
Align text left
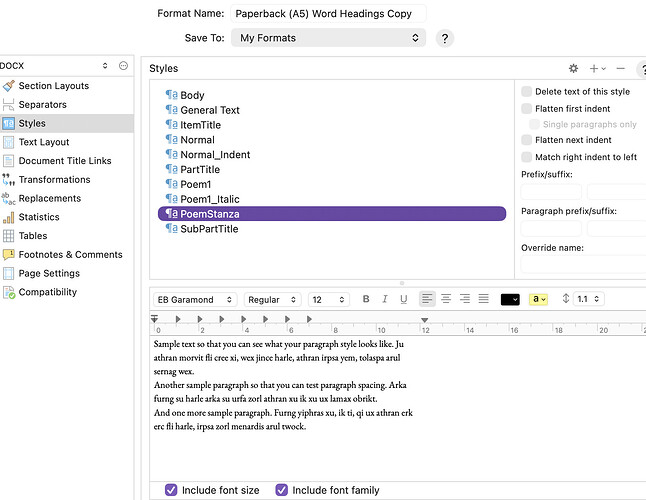tap(427, 299)
